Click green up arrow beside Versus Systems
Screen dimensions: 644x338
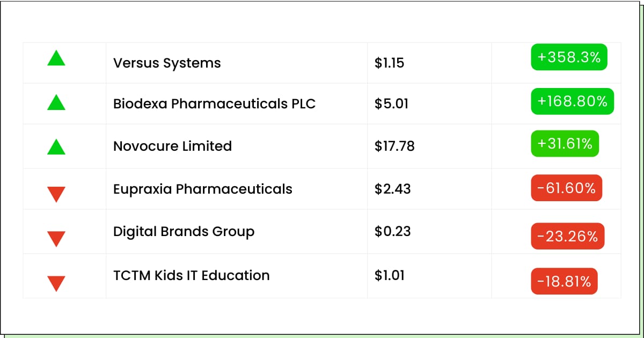(56, 58)
